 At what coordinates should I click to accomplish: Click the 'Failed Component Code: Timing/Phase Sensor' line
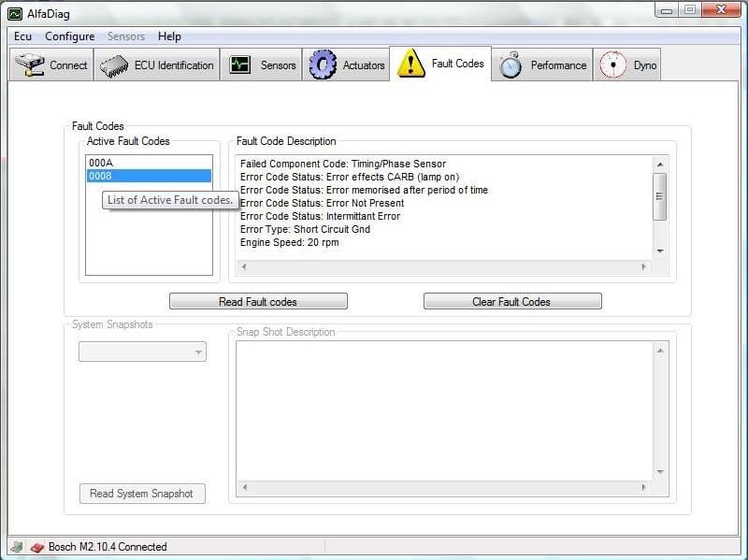(343, 164)
